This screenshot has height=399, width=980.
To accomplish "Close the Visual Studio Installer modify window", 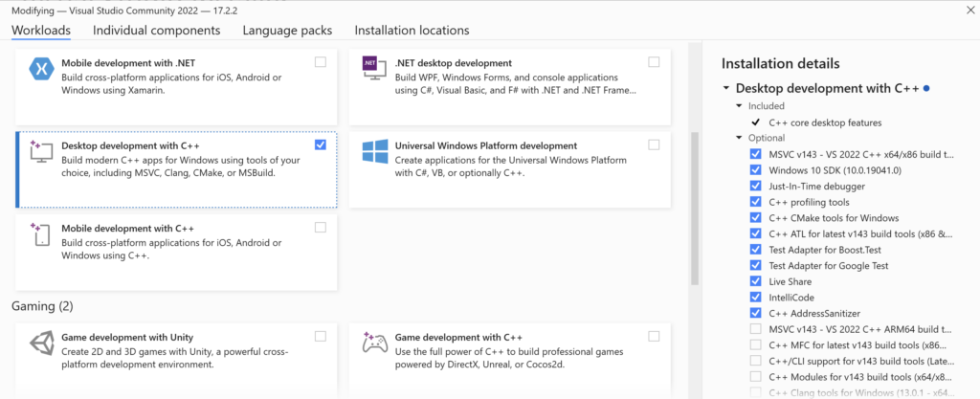I will (x=970, y=10).
